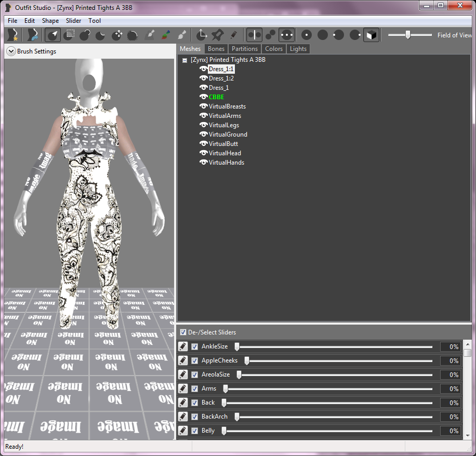Switch to the Colors tab
Screen dimensions: 476x456
click(274, 49)
